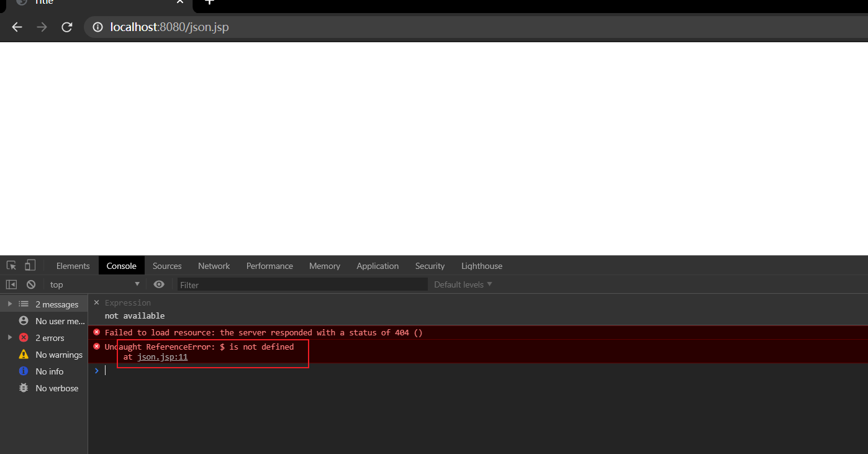Click the Uncaught ReferenceError message text
Screen dimensions: 868x454
tap(199, 347)
